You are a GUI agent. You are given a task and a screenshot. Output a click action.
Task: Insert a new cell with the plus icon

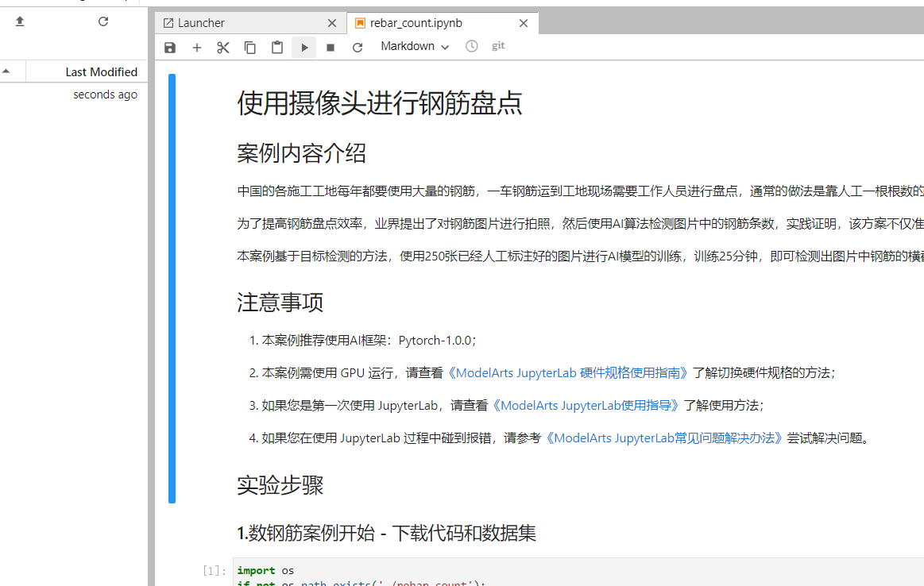tap(197, 48)
